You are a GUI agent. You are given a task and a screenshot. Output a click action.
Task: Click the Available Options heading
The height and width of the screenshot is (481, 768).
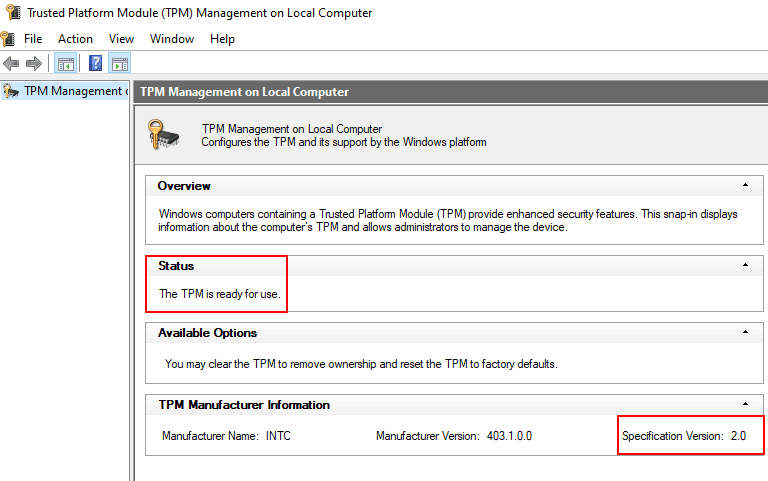click(x=207, y=333)
